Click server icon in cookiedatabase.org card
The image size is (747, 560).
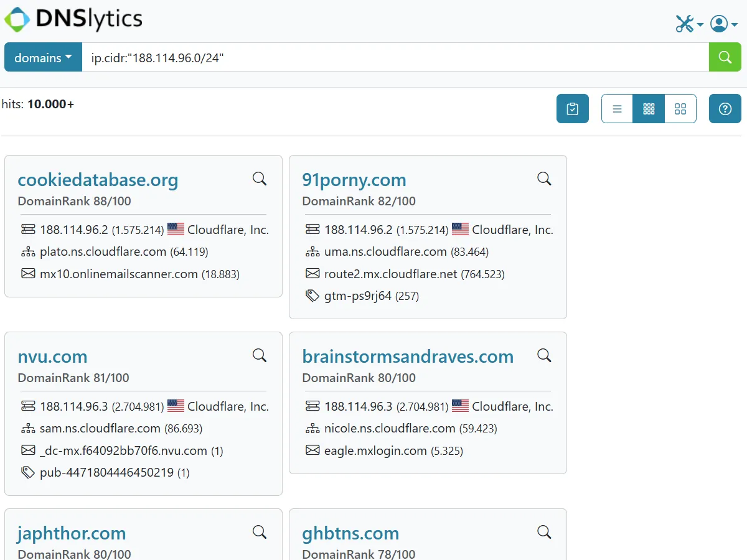click(28, 230)
